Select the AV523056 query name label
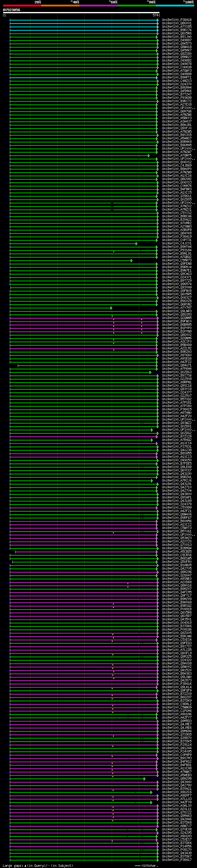 tap(11, 10)
